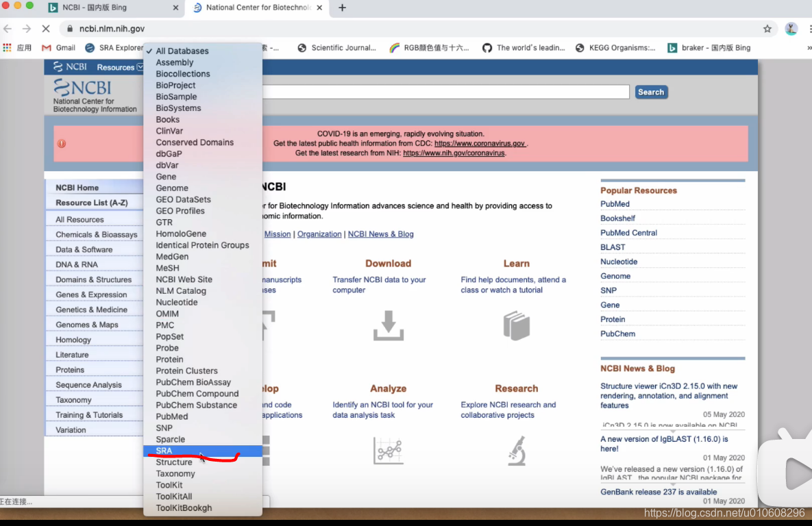812x526 pixels.
Task: Open the braker Bing bookmark
Action: click(x=709, y=48)
